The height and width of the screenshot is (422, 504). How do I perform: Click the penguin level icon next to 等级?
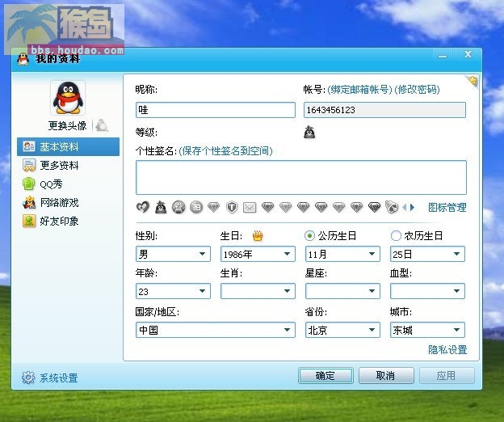coord(309,133)
